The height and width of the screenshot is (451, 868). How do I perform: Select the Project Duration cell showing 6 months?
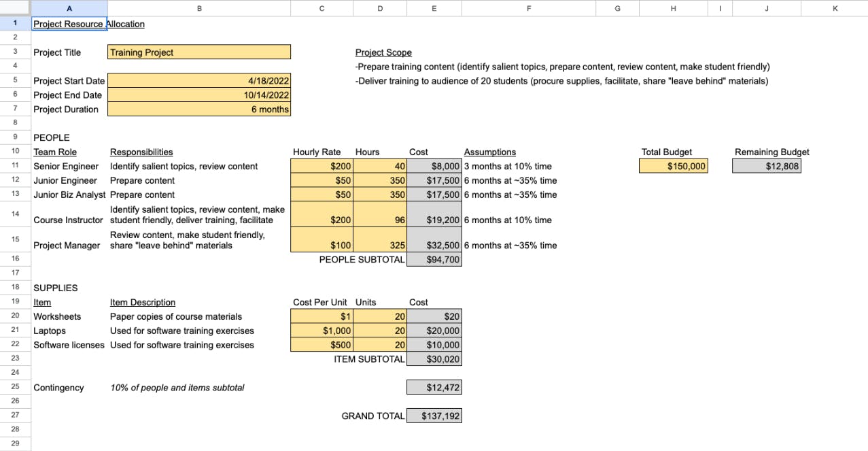tap(198, 109)
